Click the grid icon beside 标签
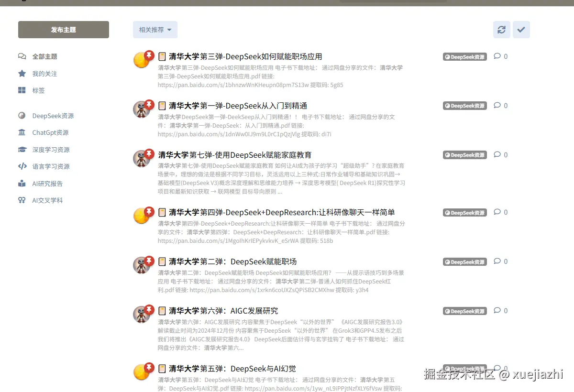574x392 pixels. (x=22, y=90)
